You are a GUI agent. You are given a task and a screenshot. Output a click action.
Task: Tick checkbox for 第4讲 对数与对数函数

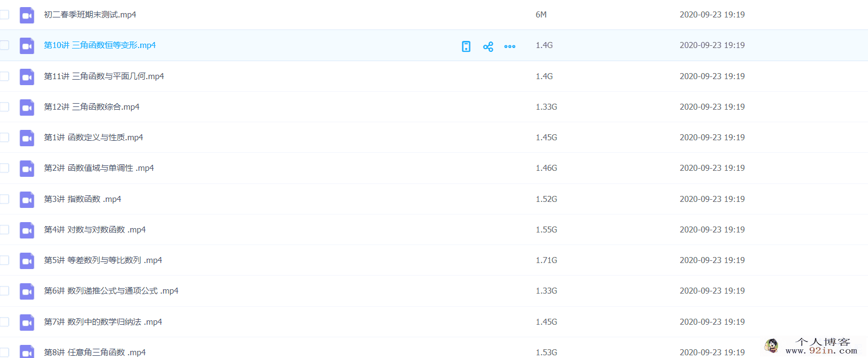(4, 229)
